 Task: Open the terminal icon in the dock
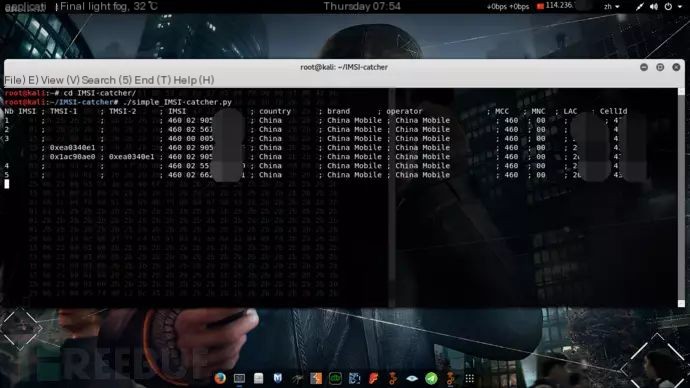(239, 378)
